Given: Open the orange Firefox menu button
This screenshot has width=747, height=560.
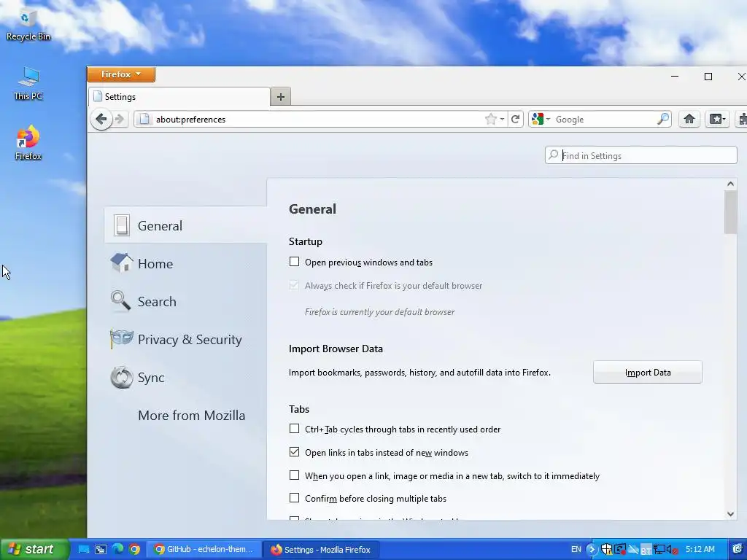Looking at the screenshot, I should coord(121,74).
